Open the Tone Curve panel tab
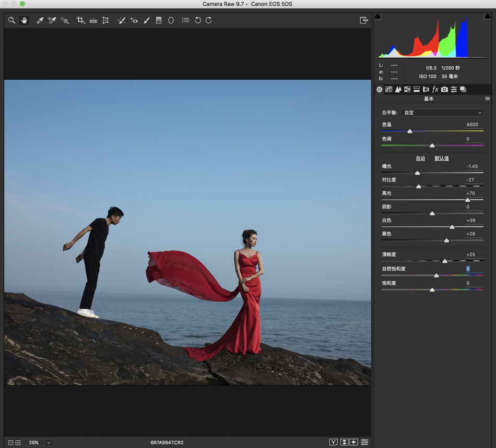 pos(389,89)
